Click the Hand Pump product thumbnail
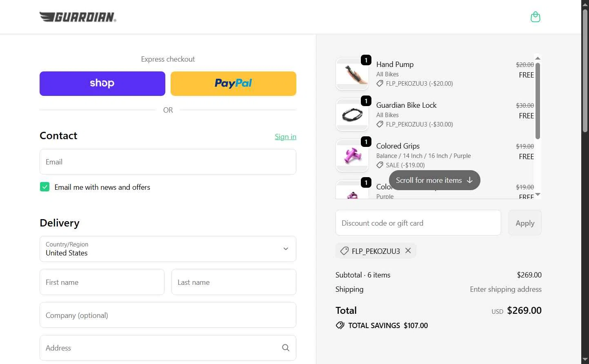 pos(352,74)
